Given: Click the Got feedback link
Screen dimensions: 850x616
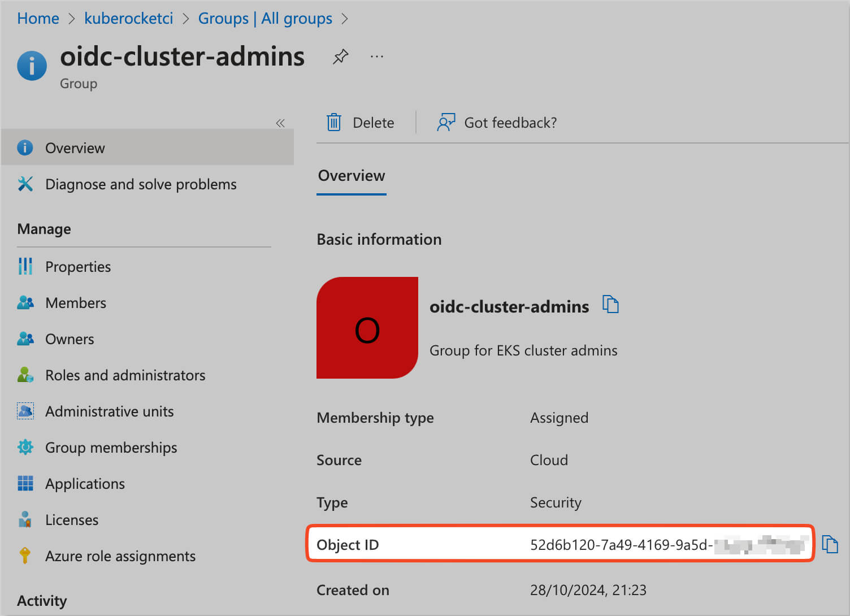Looking at the screenshot, I should click(x=496, y=123).
